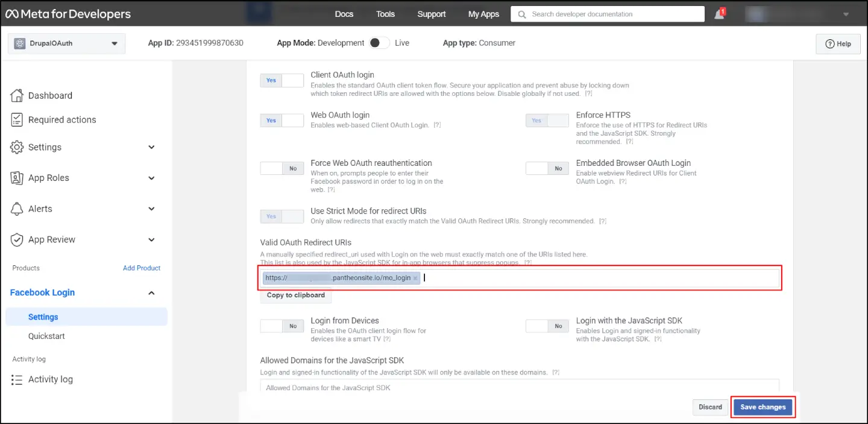Click the App Review shield icon
Image resolution: width=868 pixels, height=424 pixels.
point(17,239)
